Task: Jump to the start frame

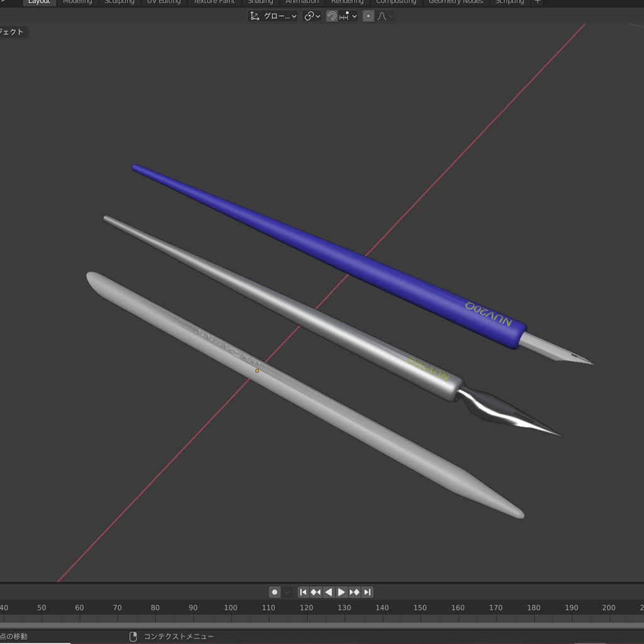Action: pyautogui.click(x=303, y=592)
